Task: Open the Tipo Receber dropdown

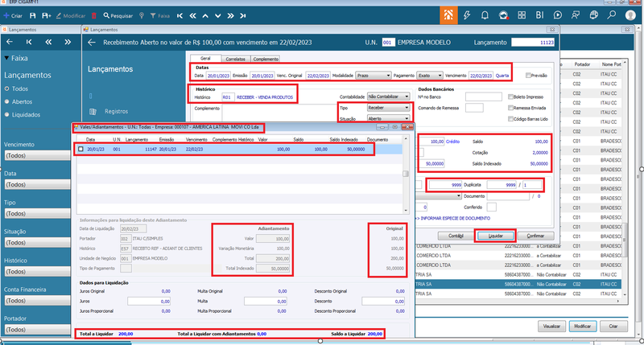Action: (388, 108)
